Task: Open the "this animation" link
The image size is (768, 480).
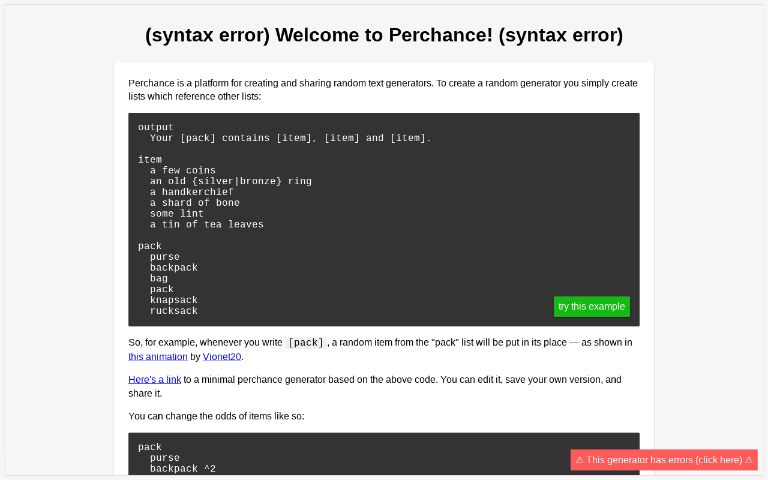Action: click(158, 357)
